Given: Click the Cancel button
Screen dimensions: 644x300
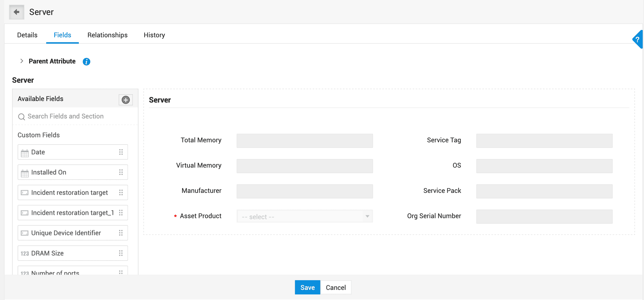Looking at the screenshot, I should [x=336, y=288].
